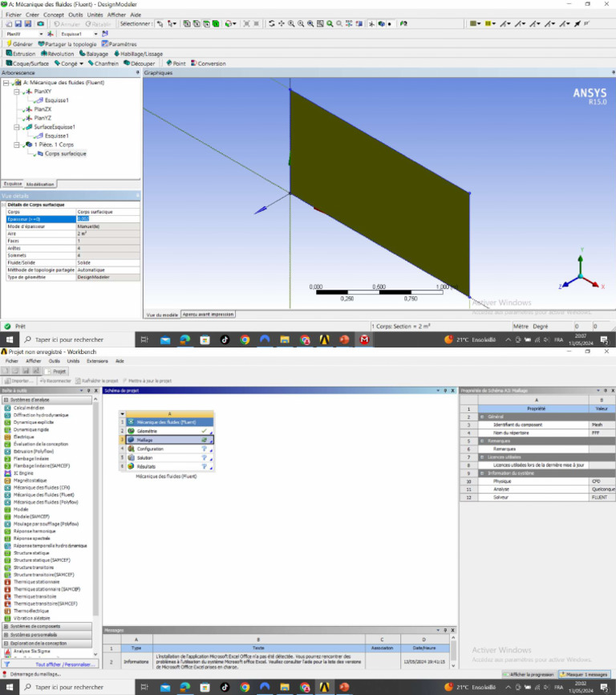616x695 pixels.
Task: Open the Paramètres tool
Action: (118, 44)
